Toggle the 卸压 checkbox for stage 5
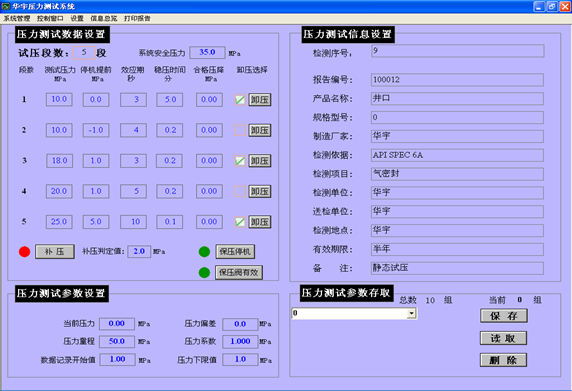Screen dimensions: 572x391 pos(240,222)
